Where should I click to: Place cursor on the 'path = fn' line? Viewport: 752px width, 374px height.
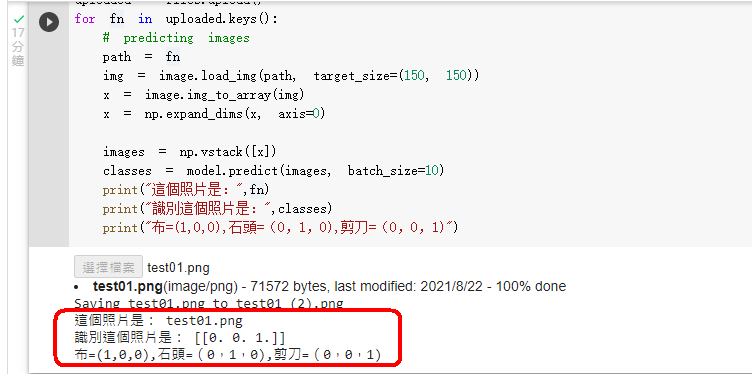141,57
